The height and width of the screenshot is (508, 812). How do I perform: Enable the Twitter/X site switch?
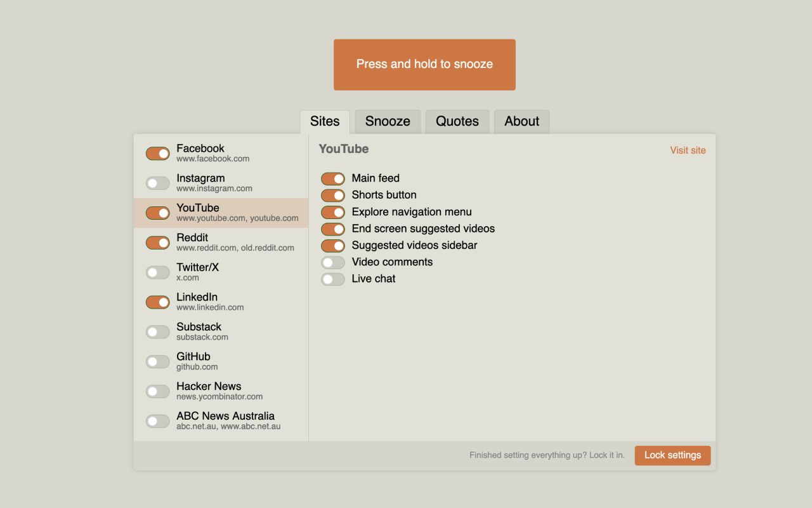pos(158,272)
